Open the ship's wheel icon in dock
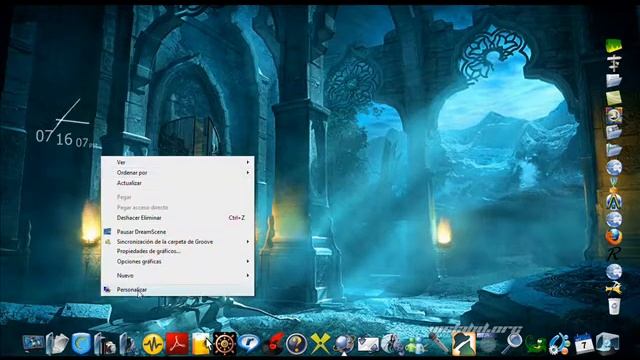The image size is (640, 360). tap(224, 344)
